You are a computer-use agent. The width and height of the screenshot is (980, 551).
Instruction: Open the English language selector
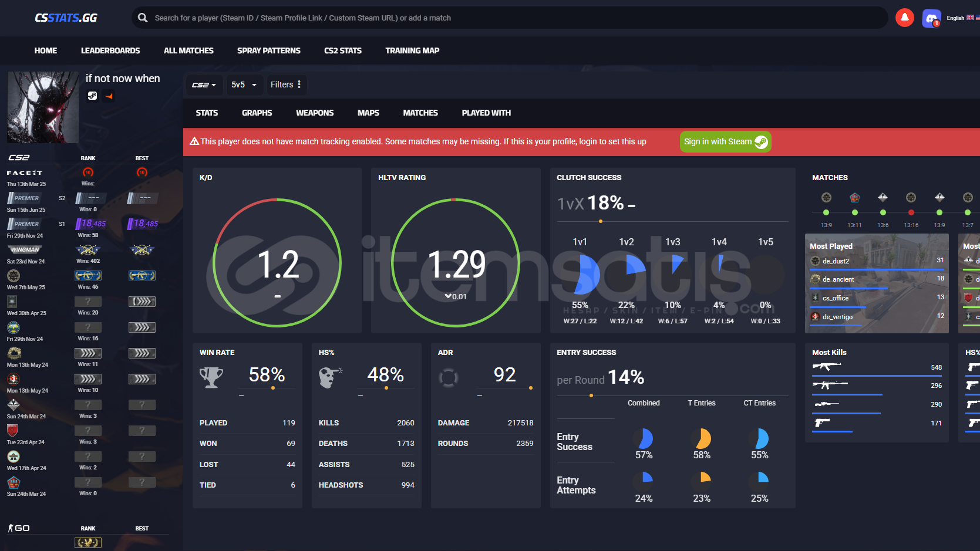(x=962, y=18)
